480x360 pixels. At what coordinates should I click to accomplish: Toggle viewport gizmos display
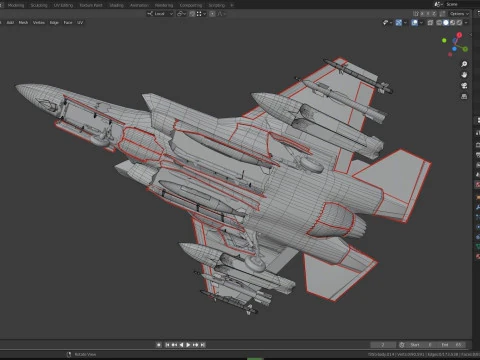(398, 23)
